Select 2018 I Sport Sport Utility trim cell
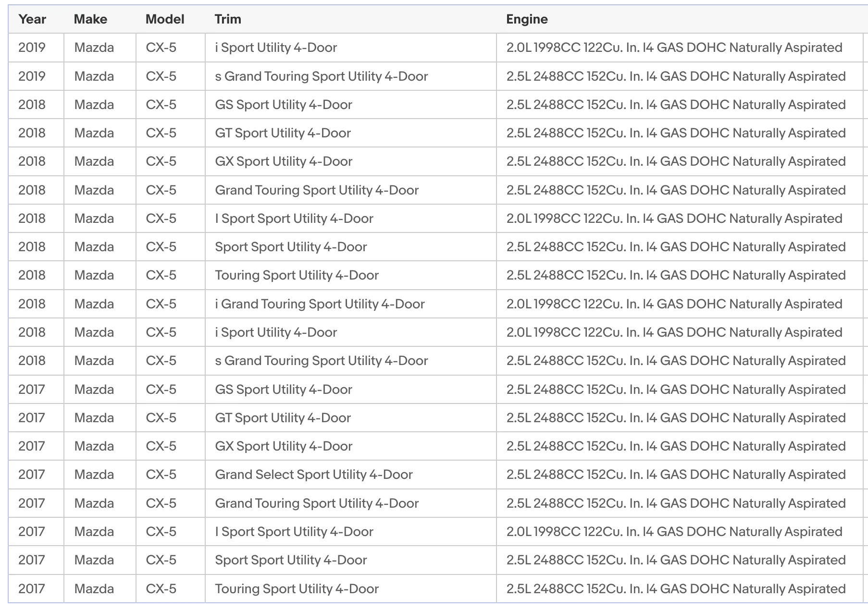This screenshot has width=868, height=610. pyautogui.click(x=350, y=219)
